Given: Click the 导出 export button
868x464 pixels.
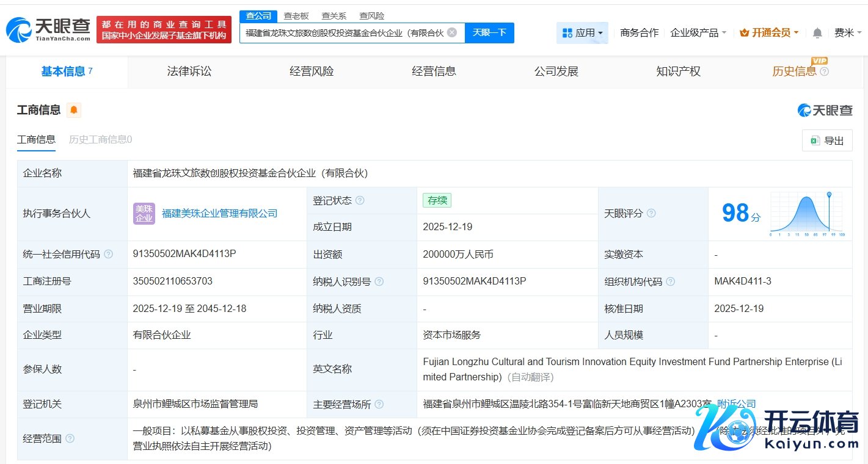Looking at the screenshot, I should click(827, 140).
